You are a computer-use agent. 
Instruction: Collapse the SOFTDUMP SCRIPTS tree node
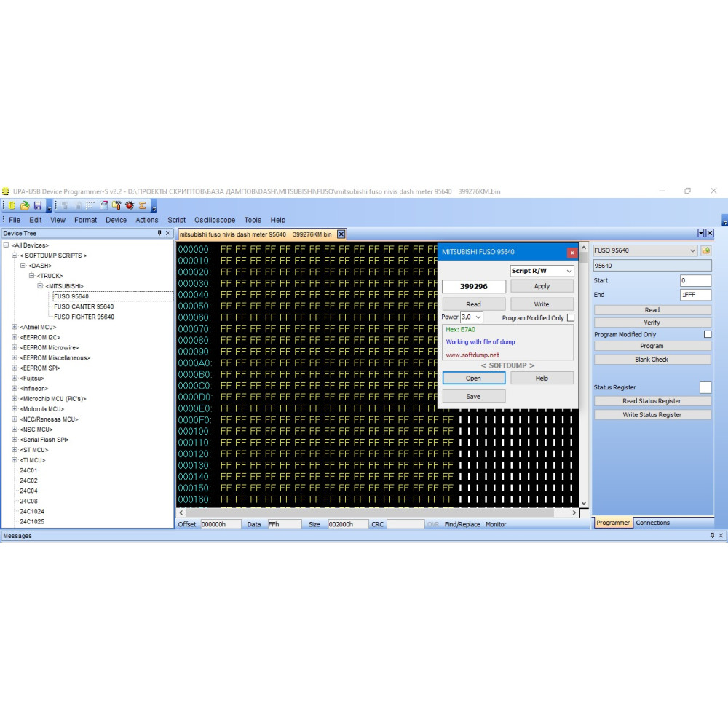[15, 255]
